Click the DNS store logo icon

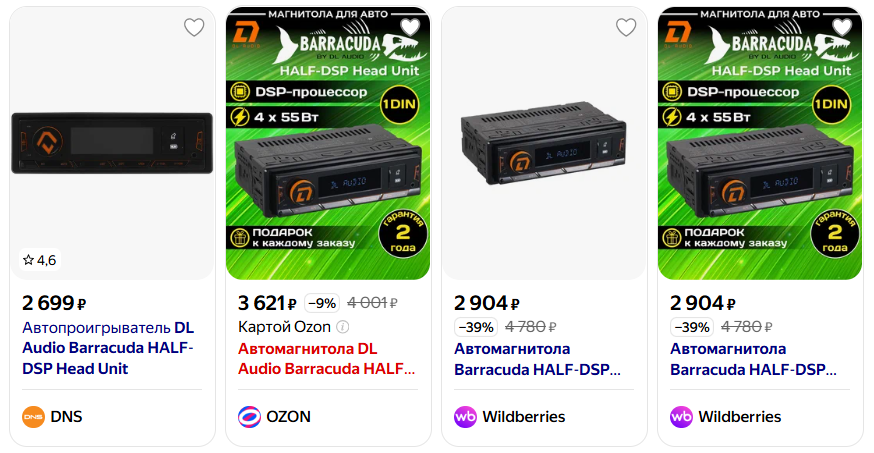33,417
